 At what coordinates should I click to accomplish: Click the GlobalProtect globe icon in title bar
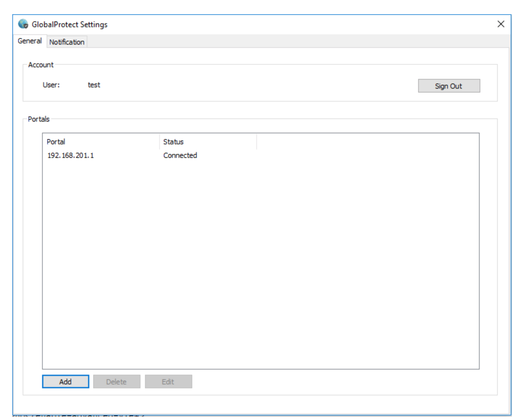[23, 24]
